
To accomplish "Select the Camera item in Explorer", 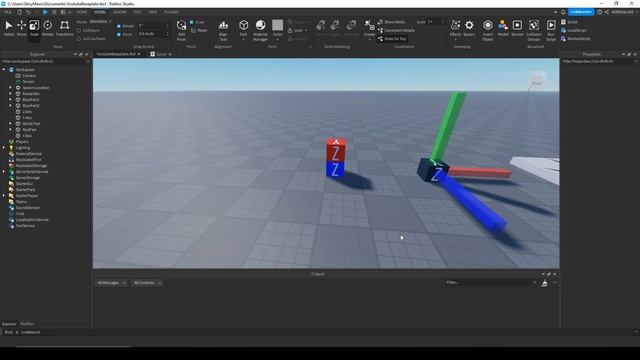I will pos(29,76).
